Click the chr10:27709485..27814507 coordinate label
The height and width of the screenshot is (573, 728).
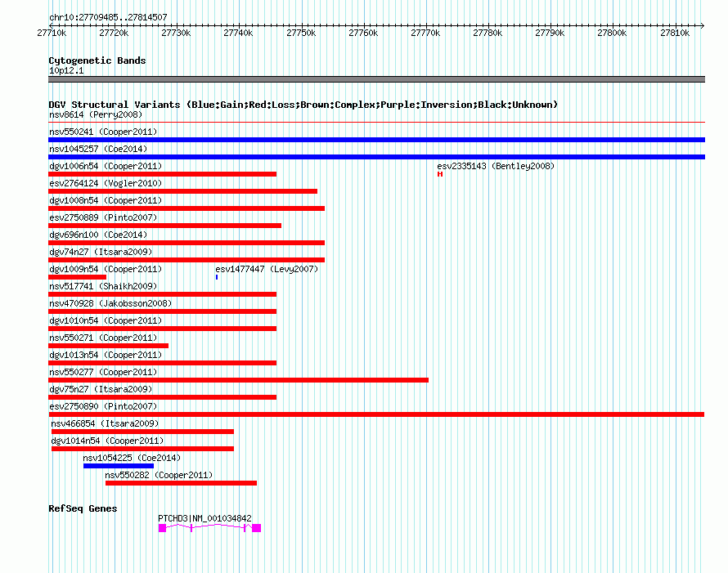pyautogui.click(x=108, y=18)
